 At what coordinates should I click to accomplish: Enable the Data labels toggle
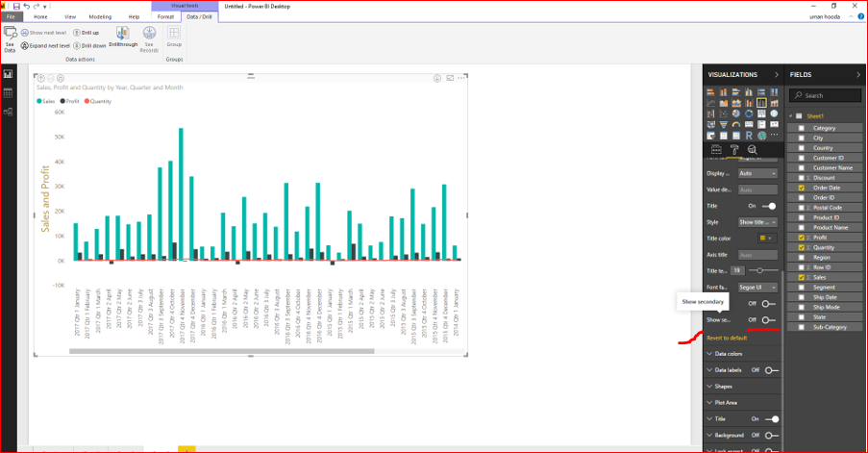coord(772,370)
